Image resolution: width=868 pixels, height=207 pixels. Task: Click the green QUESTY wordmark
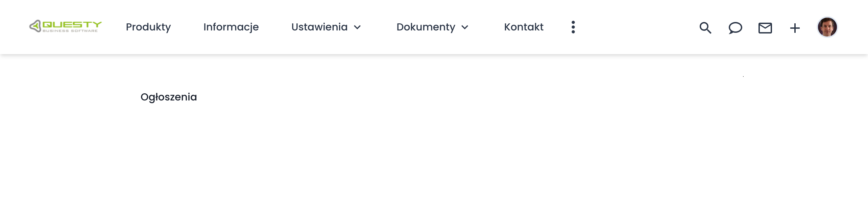(72, 24)
